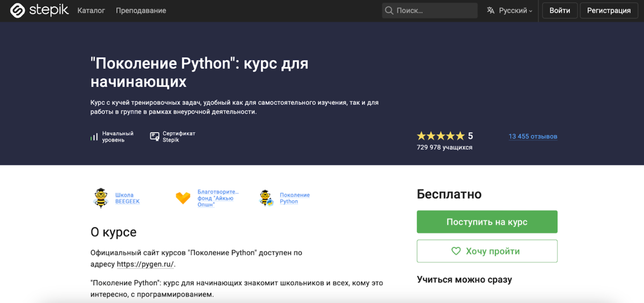The width and height of the screenshot is (644, 303).
Task: Follow the https://pygen.ru/ link
Action: pos(145,264)
